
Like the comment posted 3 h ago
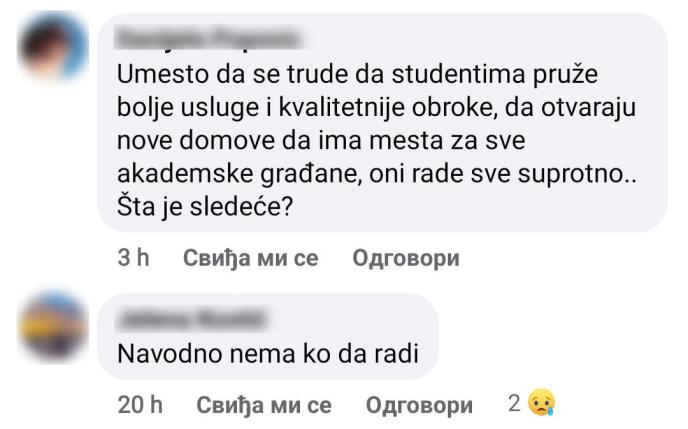point(250,258)
